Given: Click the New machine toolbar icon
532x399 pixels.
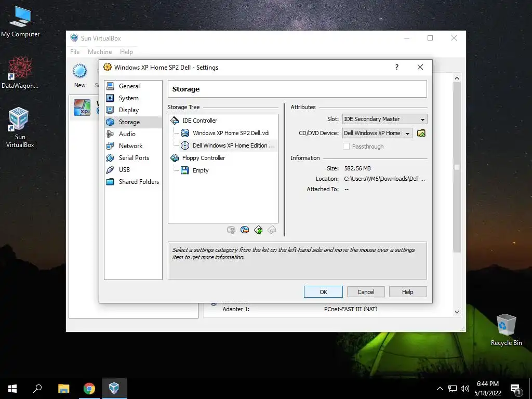Looking at the screenshot, I should tap(79, 76).
